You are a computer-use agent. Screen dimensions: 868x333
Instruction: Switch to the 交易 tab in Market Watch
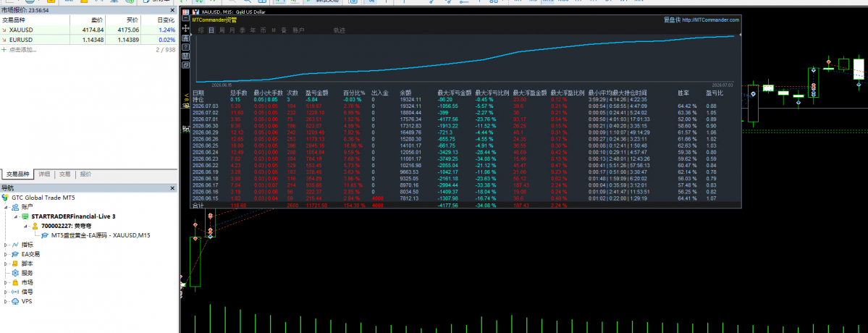(x=64, y=174)
